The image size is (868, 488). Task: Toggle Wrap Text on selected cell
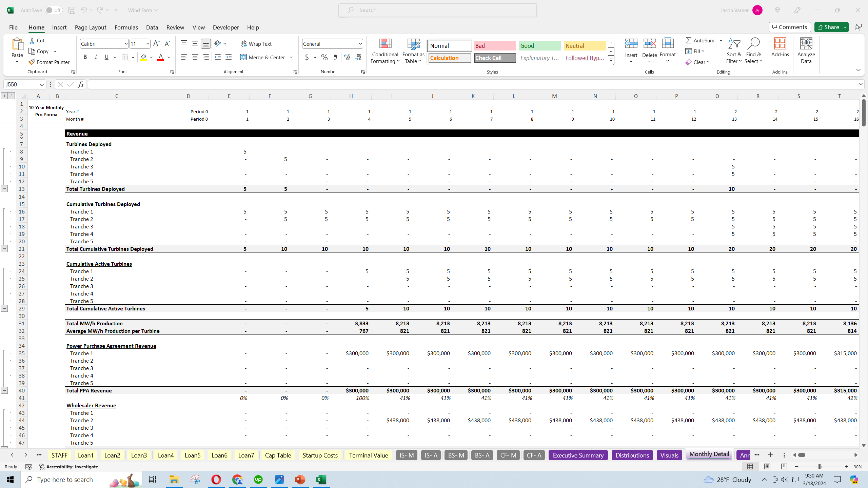[256, 44]
